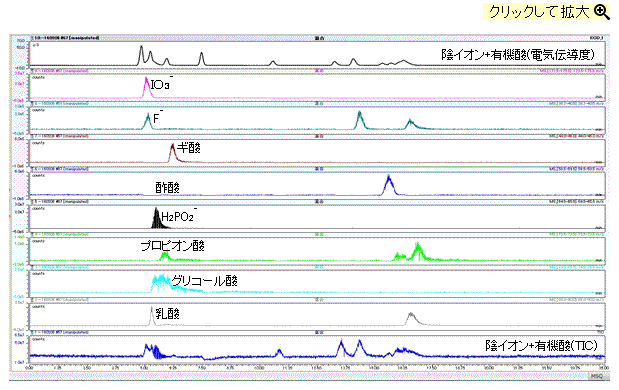619x390 pixels.
Task: Click the 陰イオン+有機酸(電気伝導度) label
Action: coord(518,54)
